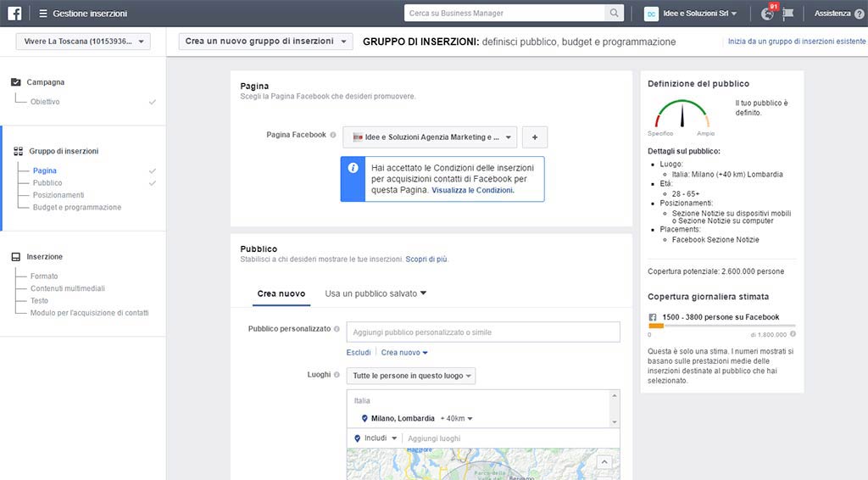Open the Includi location dropdown

(376, 438)
